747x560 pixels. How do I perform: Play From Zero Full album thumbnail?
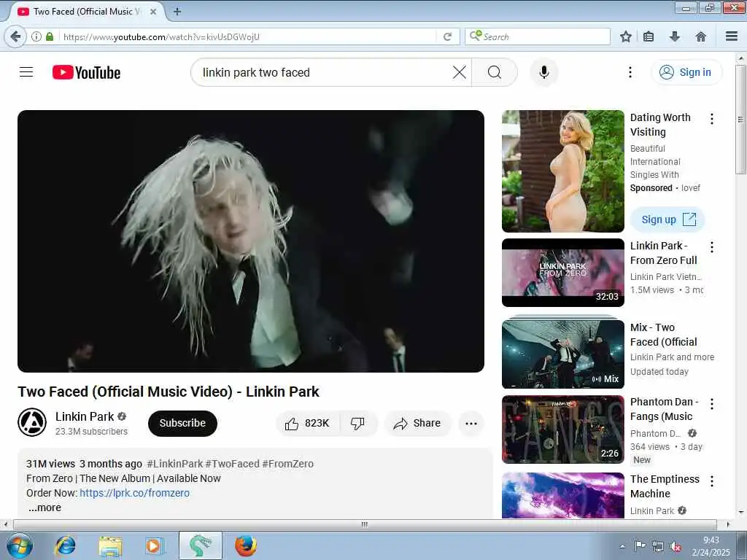pos(562,273)
